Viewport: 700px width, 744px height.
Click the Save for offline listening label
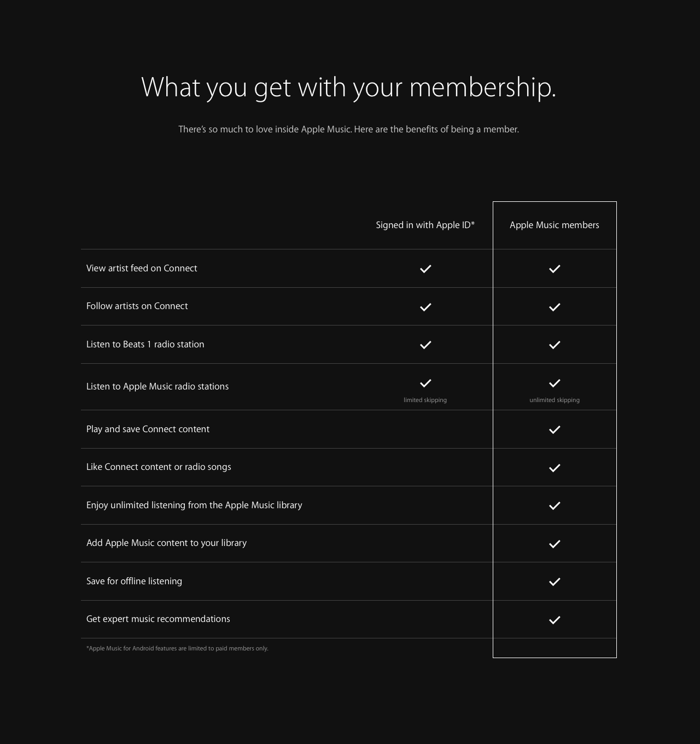134,582
